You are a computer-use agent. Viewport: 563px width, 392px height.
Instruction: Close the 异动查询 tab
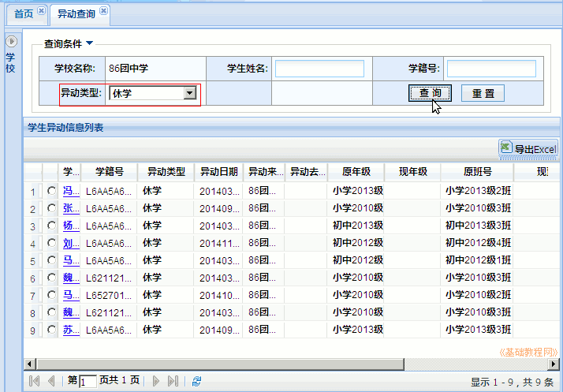[103, 11]
